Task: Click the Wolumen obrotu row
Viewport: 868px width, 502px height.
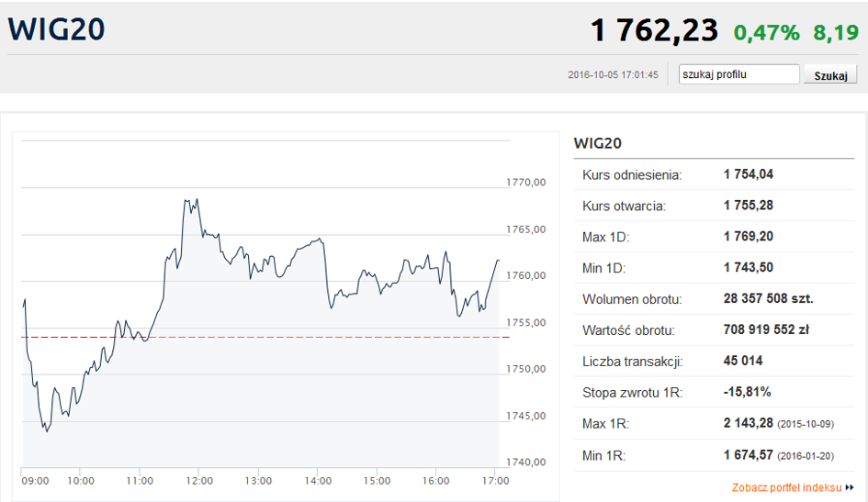Action: click(714, 299)
